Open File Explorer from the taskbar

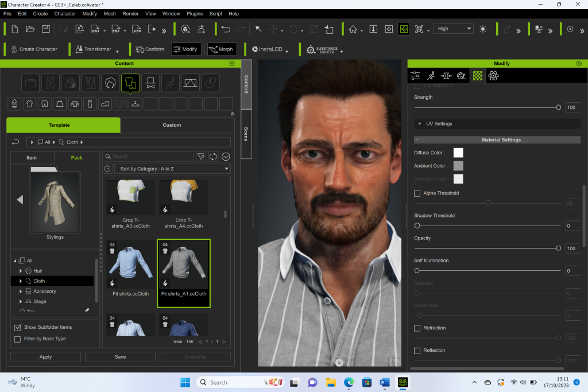point(331,382)
